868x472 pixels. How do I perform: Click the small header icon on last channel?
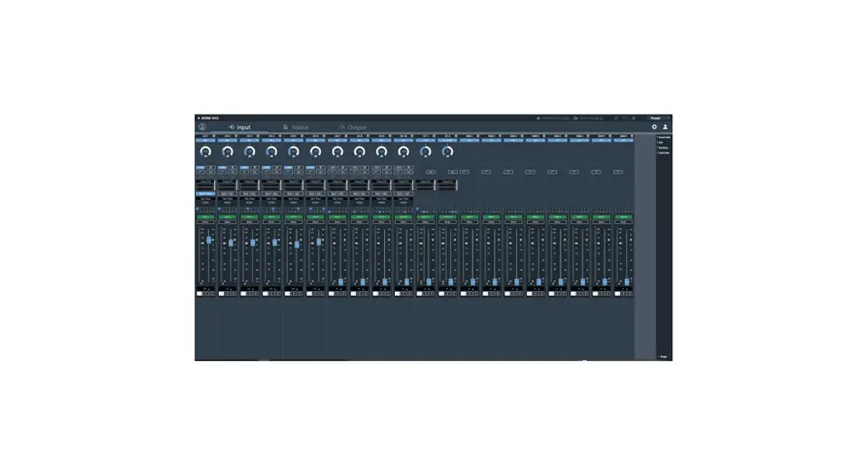[631, 136]
